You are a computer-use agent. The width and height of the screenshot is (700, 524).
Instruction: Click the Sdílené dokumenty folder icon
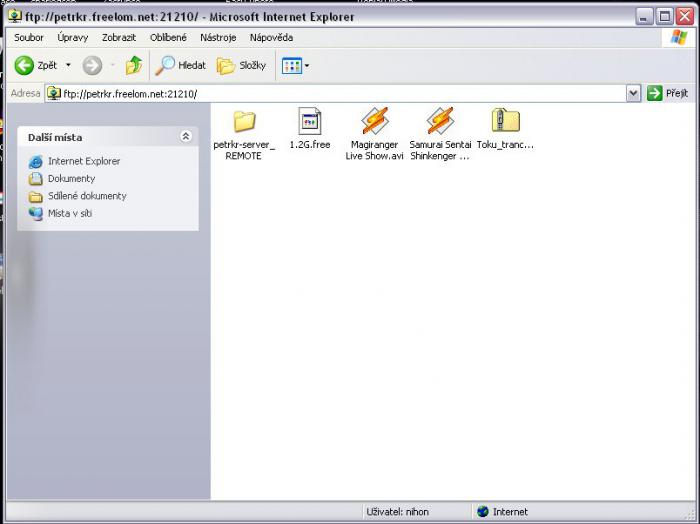[x=36, y=196]
